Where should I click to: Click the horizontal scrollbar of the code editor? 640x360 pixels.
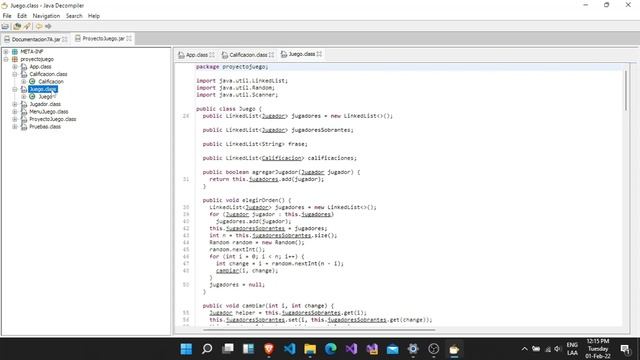click(x=318, y=329)
